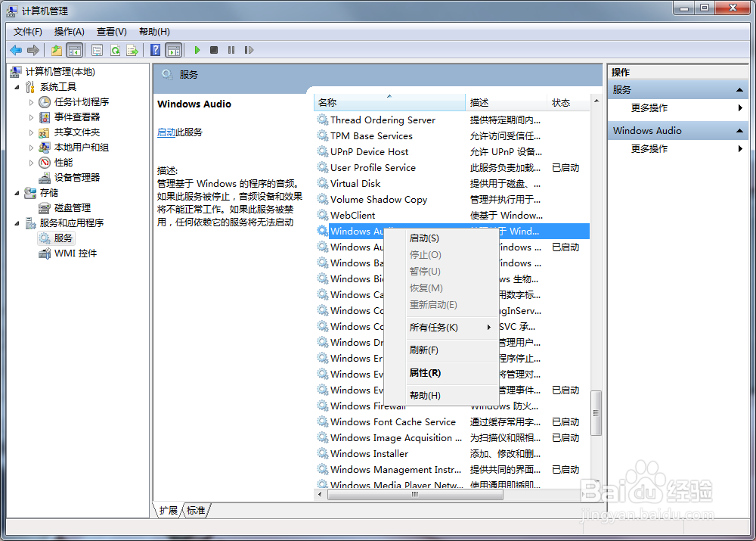Click the Stop Service square icon
Viewport: 756px width, 541px height.
click(x=214, y=50)
